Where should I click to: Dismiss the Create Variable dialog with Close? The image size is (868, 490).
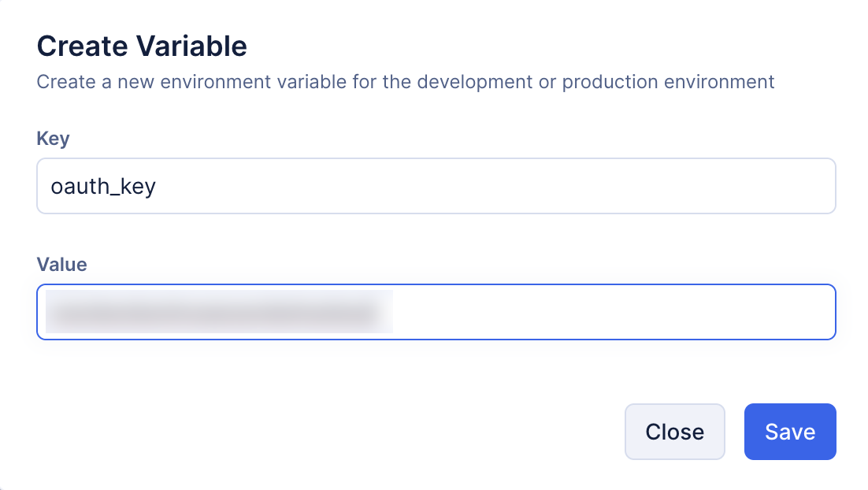click(674, 432)
